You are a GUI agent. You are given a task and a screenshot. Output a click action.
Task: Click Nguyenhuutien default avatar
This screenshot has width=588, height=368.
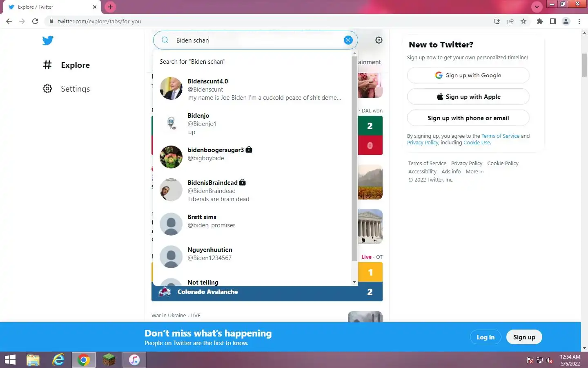[171, 257]
